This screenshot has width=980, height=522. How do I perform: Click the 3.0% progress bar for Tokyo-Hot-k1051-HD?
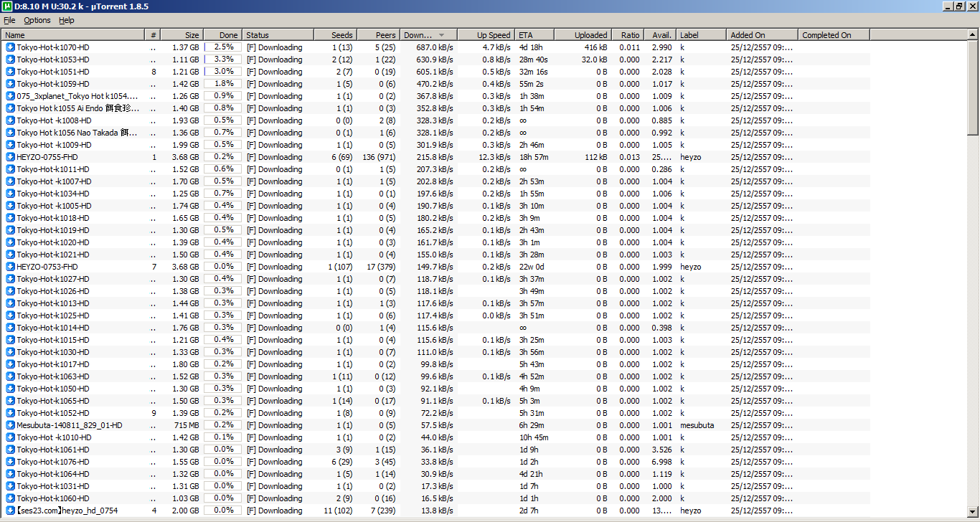pos(223,72)
